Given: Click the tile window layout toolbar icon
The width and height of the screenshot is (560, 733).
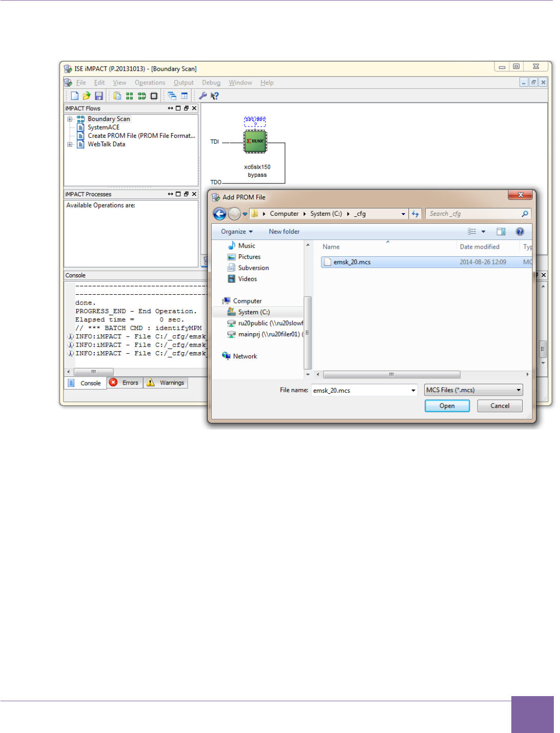Looking at the screenshot, I should point(184,96).
